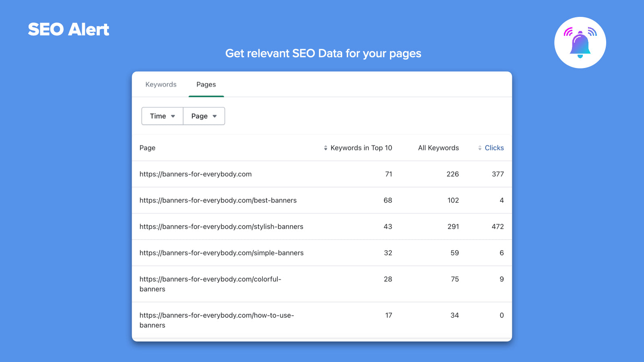The image size is (644, 362).
Task: Click the SEO Alert title text
Action: [68, 29]
